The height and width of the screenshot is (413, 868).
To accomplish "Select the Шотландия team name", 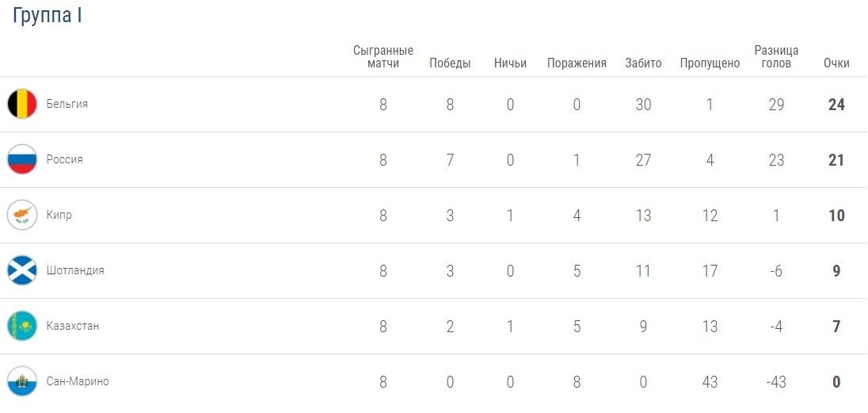I will coord(74,270).
